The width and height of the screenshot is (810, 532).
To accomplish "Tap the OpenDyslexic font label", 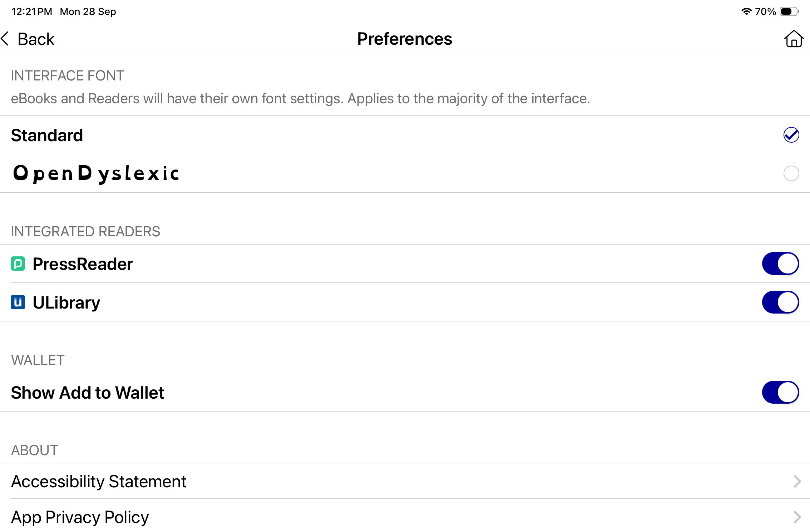I will click(x=96, y=173).
